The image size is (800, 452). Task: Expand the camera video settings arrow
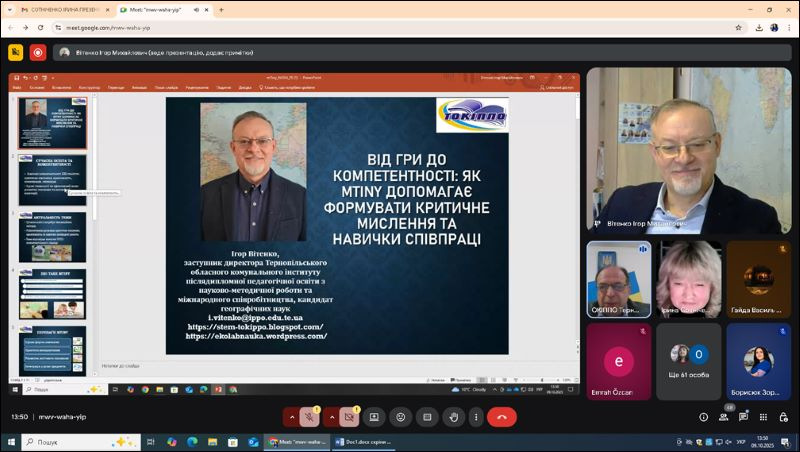(x=331, y=417)
